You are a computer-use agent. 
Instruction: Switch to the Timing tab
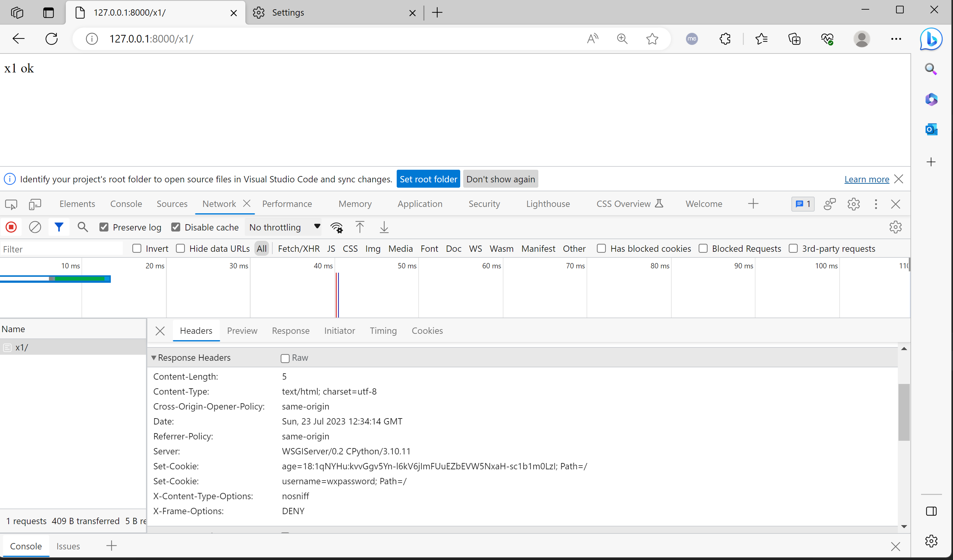(383, 330)
